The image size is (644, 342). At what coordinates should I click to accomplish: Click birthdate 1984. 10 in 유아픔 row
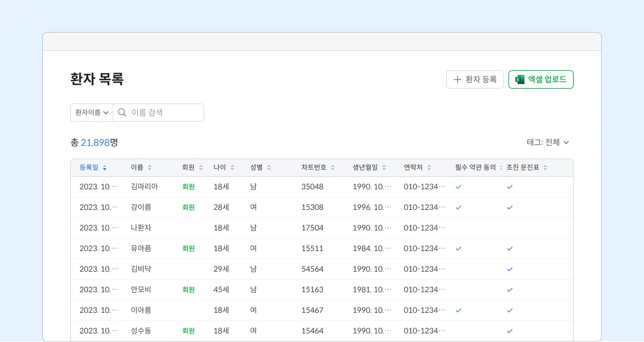click(372, 248)
